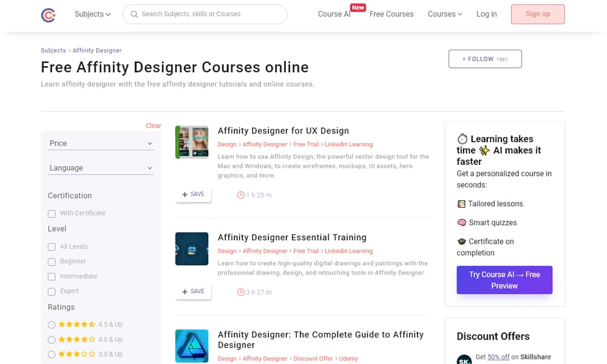Click the Tailored lessons book icon
The width and height of the screenshot is (607, 364).
coord(461,204)
